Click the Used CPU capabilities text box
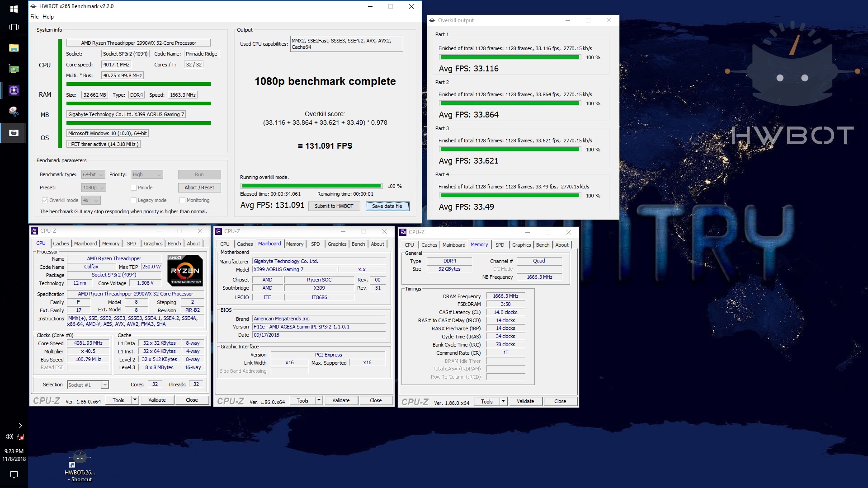868x488 pixels. tap(346, 44)
